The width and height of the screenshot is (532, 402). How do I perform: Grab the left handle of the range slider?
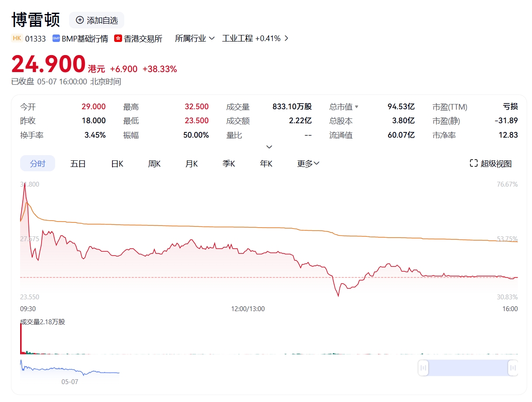coord(423,368)
